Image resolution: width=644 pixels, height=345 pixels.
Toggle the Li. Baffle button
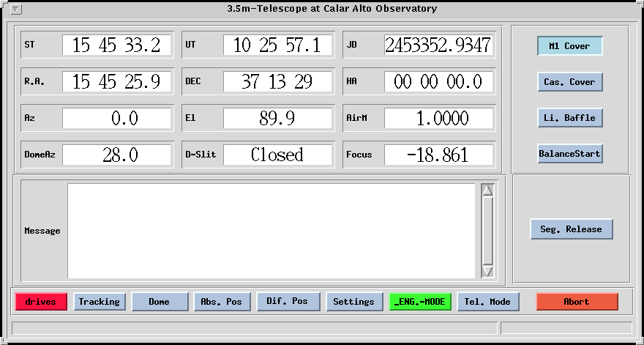[570, 118]
